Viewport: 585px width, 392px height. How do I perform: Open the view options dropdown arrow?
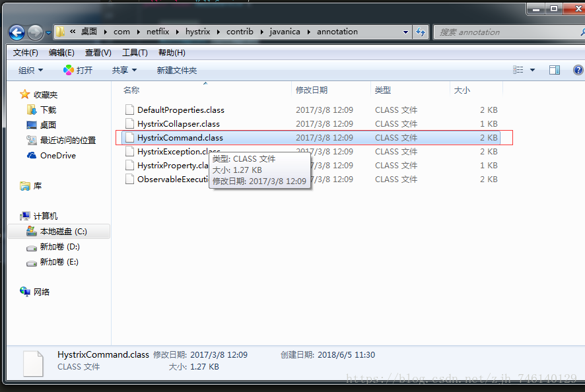pyautogui.click(x=532, y=70)
